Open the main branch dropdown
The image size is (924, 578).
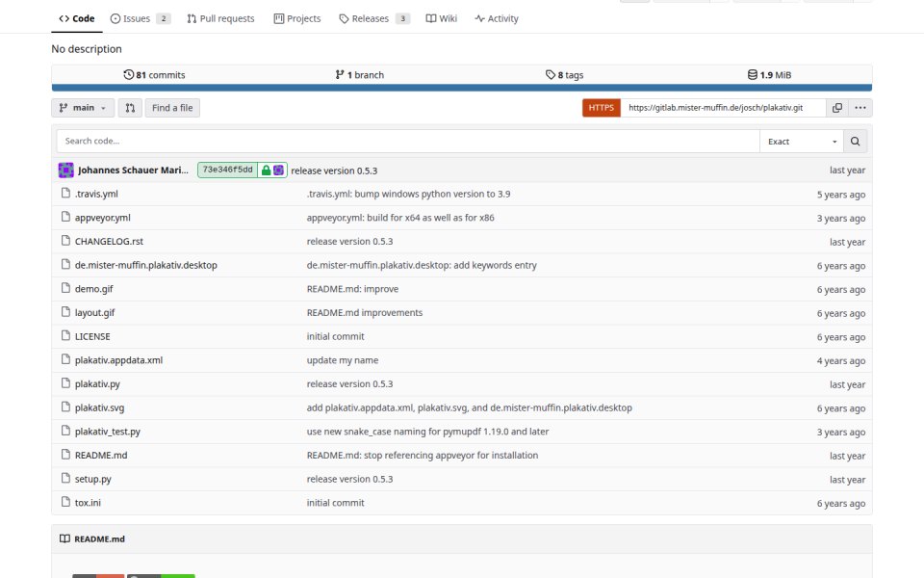83,108
